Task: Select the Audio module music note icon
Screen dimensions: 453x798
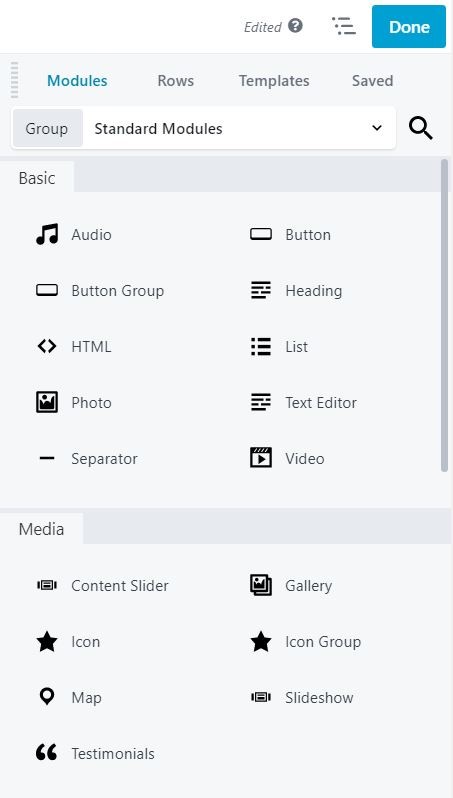Action: pyautogui.click(x=47, y=235)
